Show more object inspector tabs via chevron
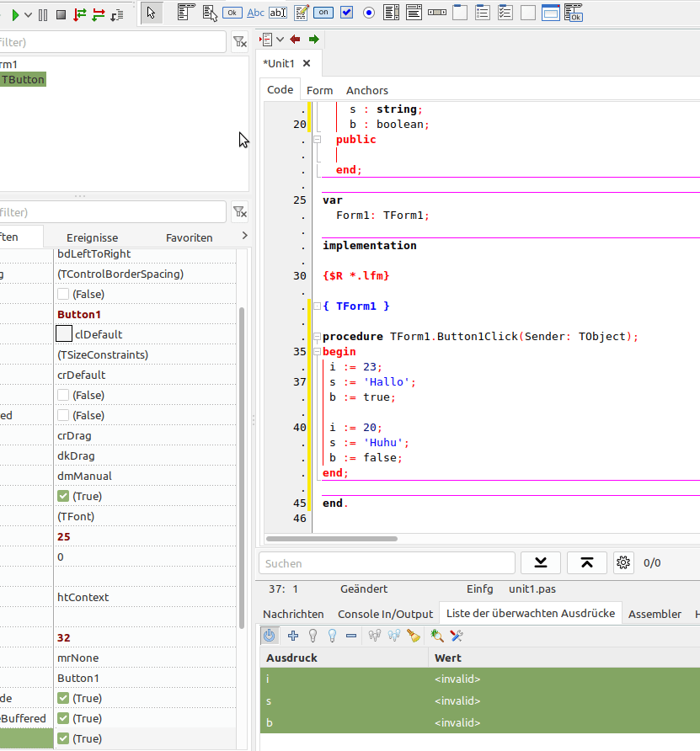 point(244,236)
